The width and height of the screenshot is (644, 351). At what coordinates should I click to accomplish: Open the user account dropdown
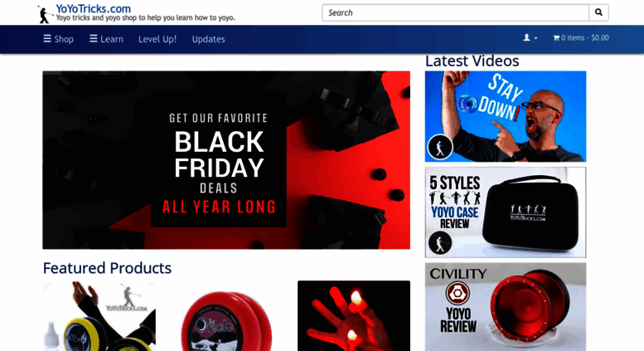pyautogui.click(x=530, y=38)
